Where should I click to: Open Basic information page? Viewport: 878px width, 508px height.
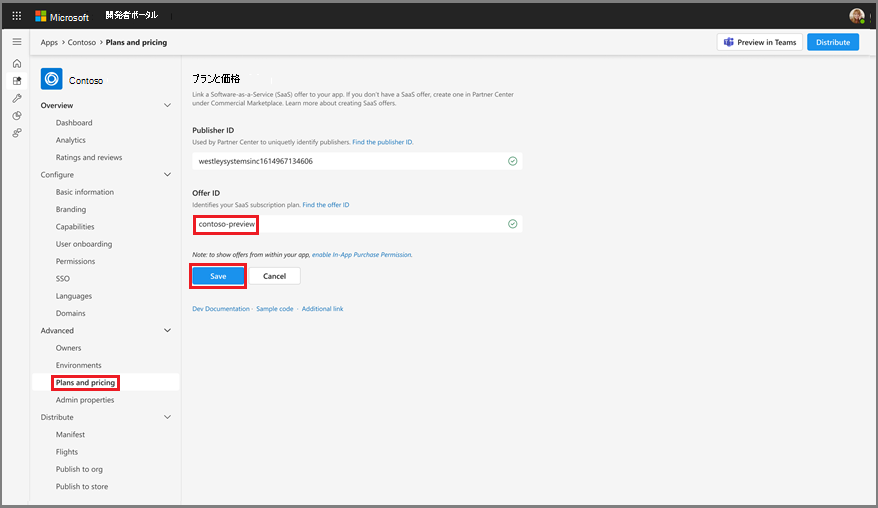click(85, 192)
